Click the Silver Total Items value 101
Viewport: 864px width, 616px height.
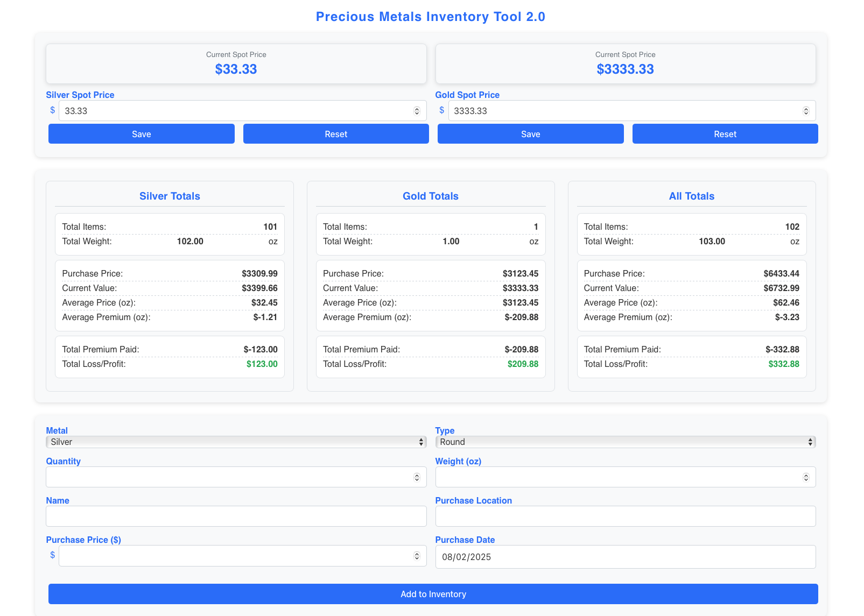point(270,227)
